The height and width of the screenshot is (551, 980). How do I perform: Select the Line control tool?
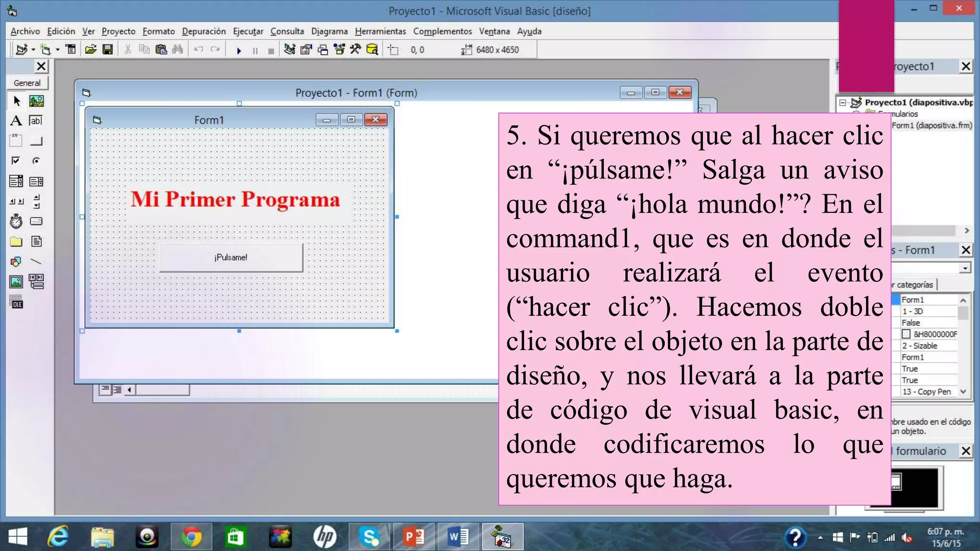point(36,262)
